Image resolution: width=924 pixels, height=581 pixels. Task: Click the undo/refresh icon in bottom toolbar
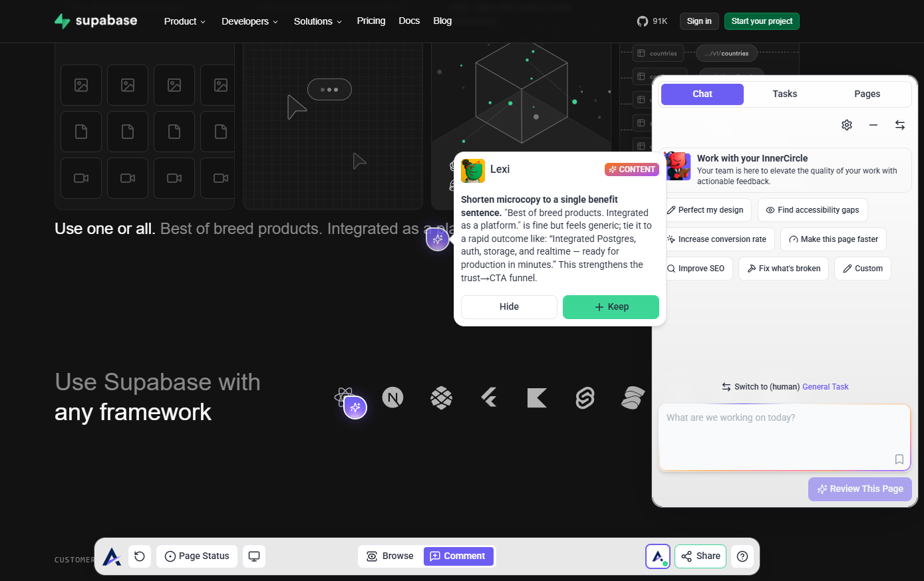pos(140,556)
